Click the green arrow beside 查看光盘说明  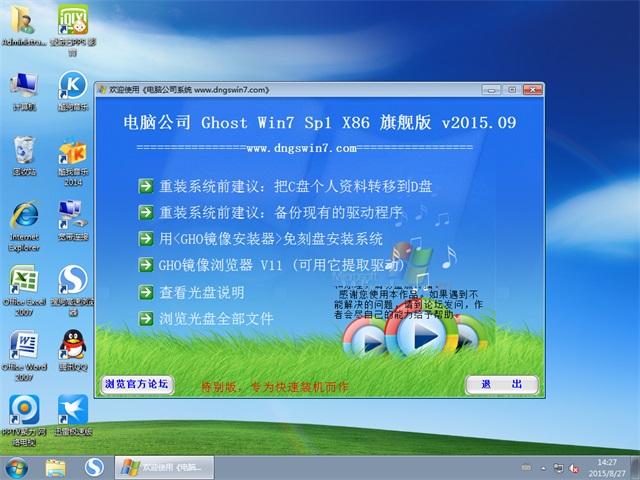click(146, 292)
